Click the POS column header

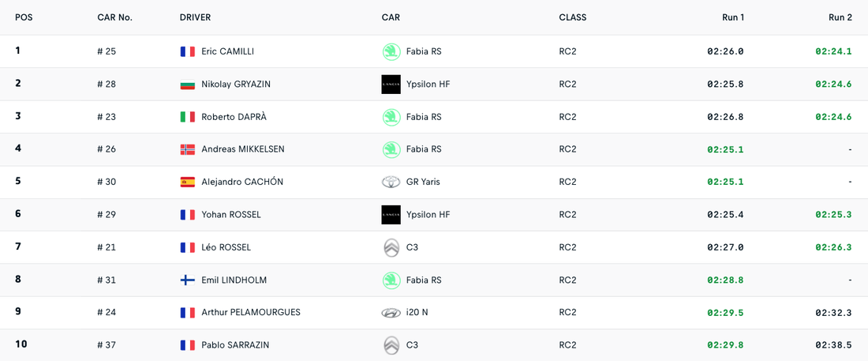(x=24, y=17)
